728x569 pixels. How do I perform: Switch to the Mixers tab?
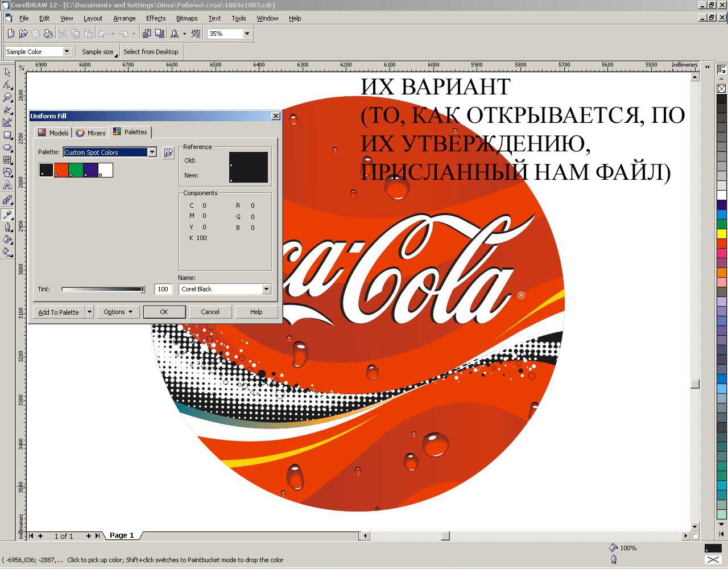coord(90,133)
